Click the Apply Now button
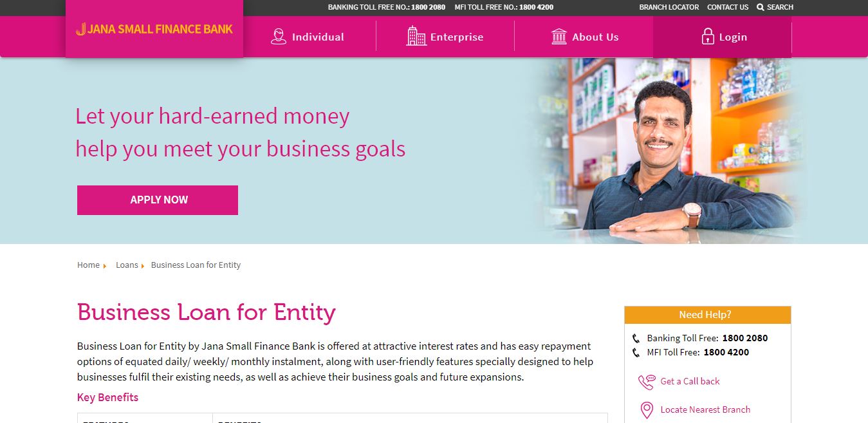Image resolution: width=868 pixels, height=423 pixels. pyautogui.click(x=158, y=200)
